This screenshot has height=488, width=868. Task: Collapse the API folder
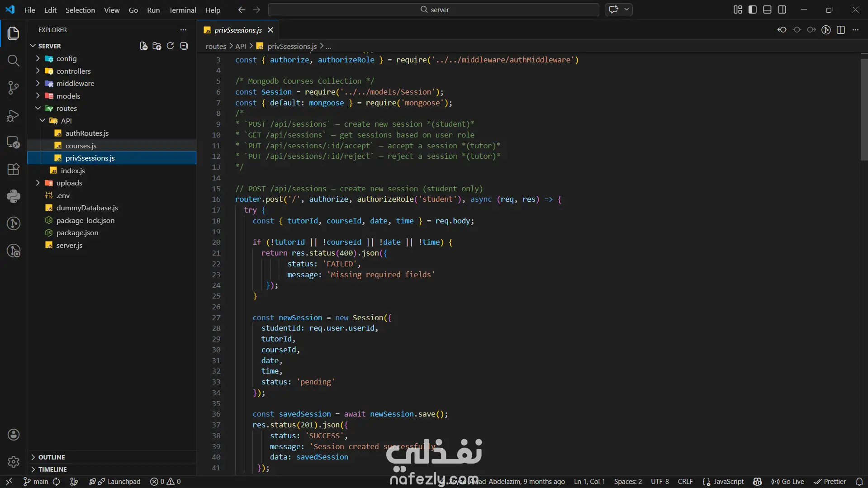pos(43,121)
